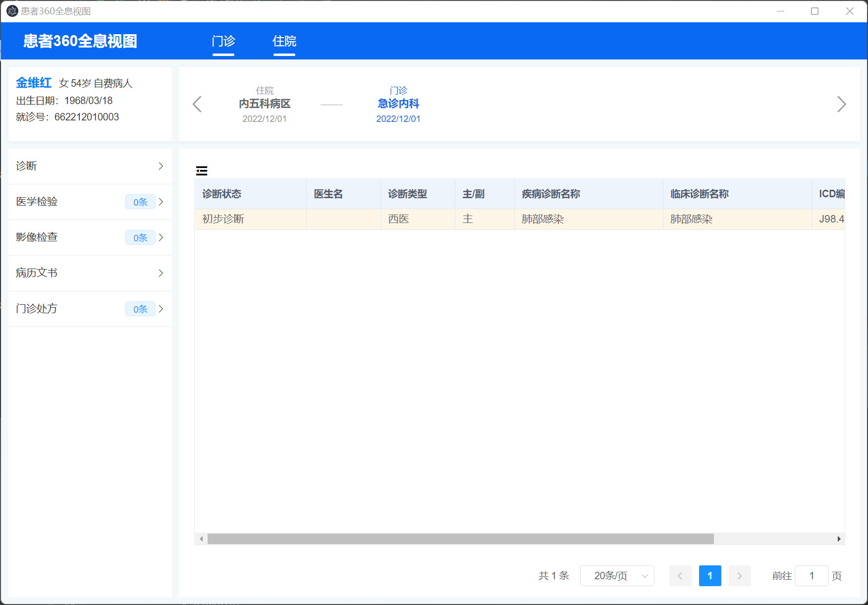Go to next page in pagination

[x=740, y=576]
